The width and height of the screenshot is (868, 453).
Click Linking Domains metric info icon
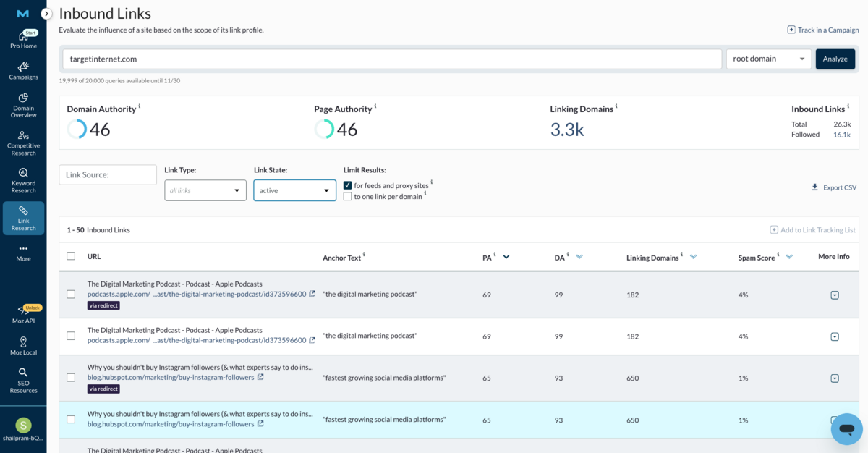click(616, 106)
